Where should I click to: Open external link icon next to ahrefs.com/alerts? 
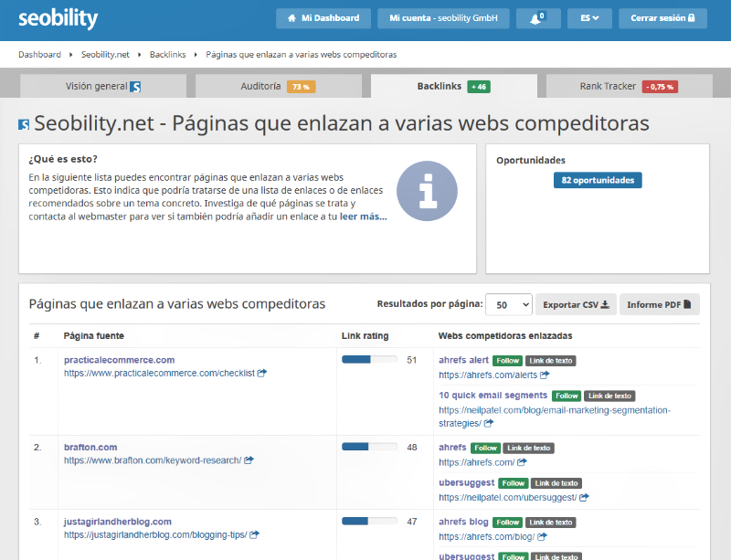coord(545,375)
